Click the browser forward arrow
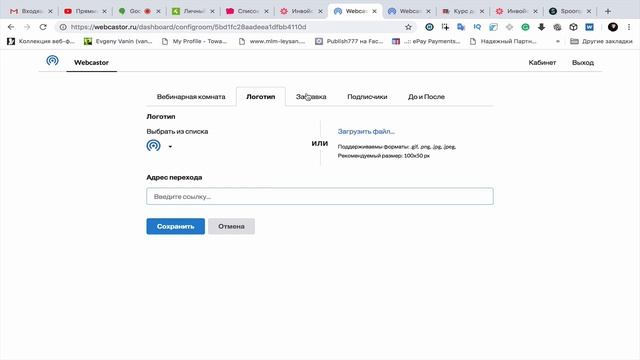 tap(27, 27)
